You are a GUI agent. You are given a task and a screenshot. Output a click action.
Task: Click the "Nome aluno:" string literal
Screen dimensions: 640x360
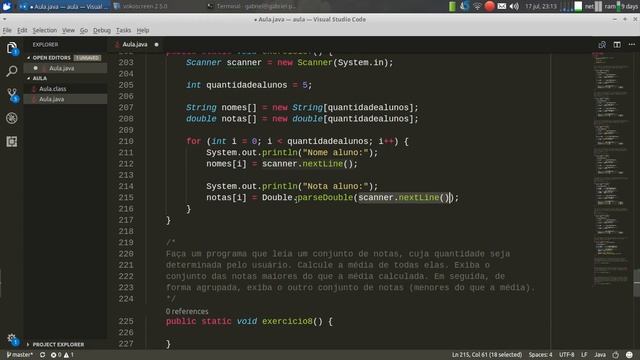click(335, 153)
